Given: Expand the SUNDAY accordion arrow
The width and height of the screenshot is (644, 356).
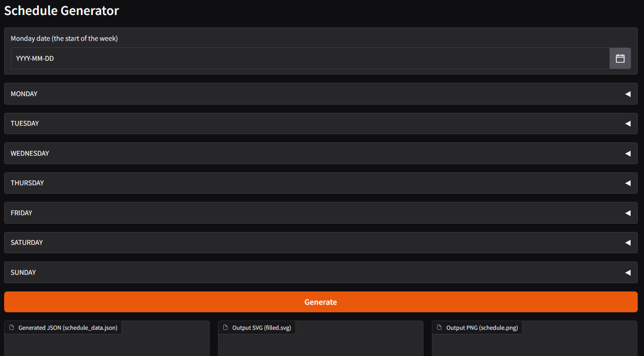Looking at the screenshot, I should pyautogui.click(x=627, y=272).
